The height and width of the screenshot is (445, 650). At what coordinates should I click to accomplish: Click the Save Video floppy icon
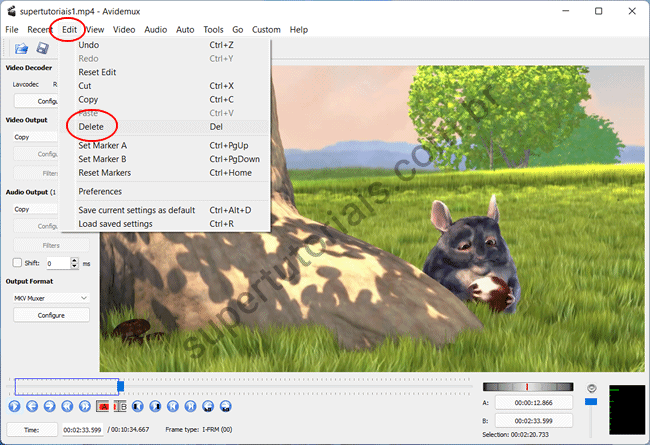[x=43, y=48]
